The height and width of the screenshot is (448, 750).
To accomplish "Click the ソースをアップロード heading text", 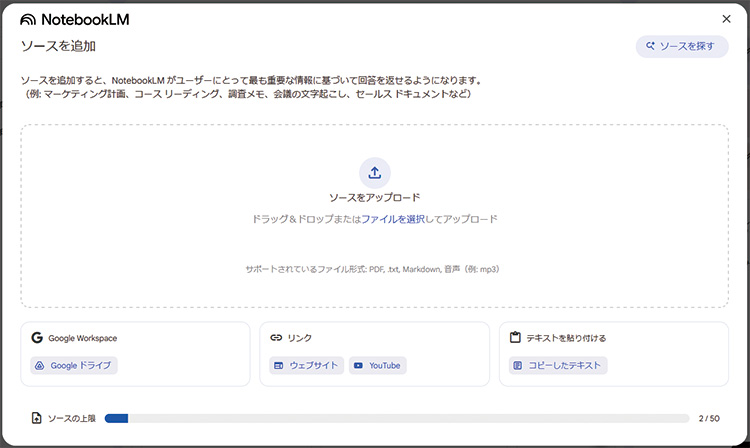I will pos(375,198).
